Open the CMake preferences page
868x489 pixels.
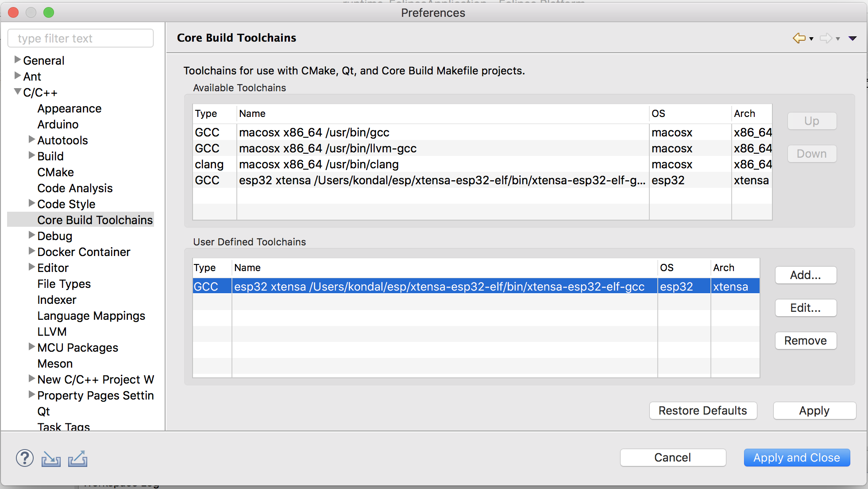55,172
